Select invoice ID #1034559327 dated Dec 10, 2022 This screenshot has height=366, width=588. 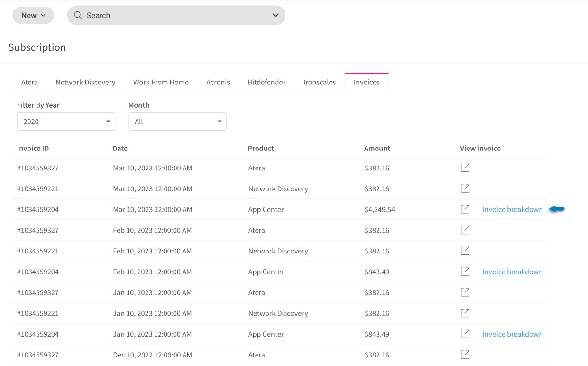click(x=38, y=355)
